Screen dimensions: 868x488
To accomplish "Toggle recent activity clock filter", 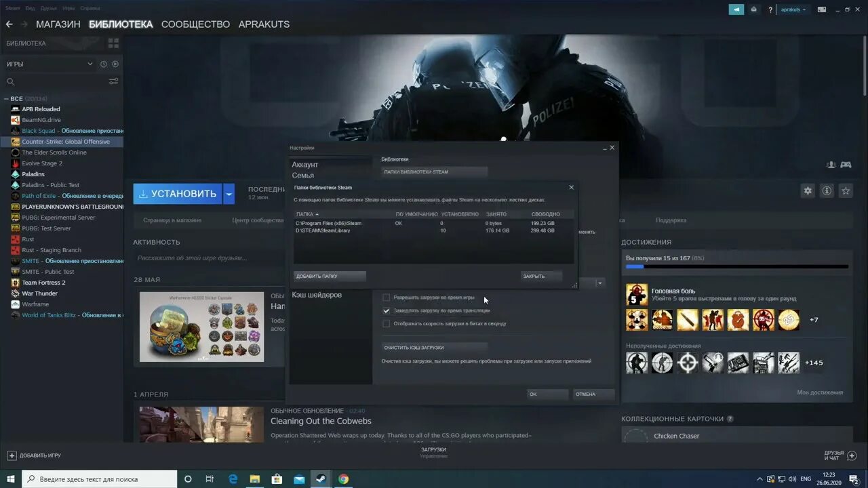I will [x=104, y=64].
